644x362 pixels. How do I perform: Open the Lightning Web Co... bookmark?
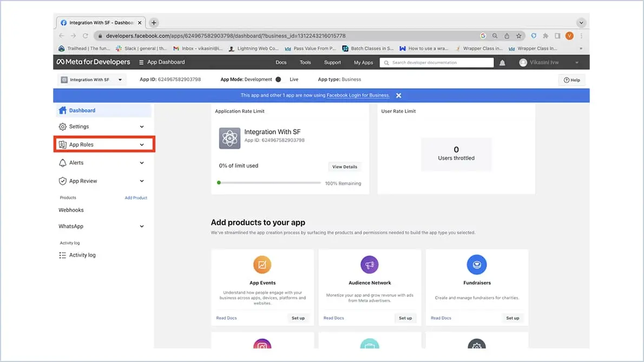253,49
